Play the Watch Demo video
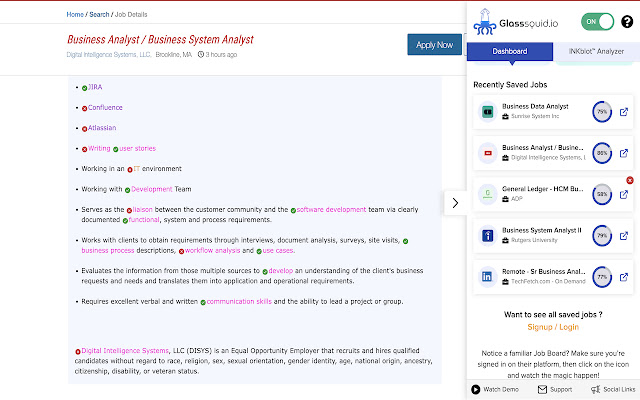Image resolution: width=640 pixels, height=400 pixels. tap(495, 389)
